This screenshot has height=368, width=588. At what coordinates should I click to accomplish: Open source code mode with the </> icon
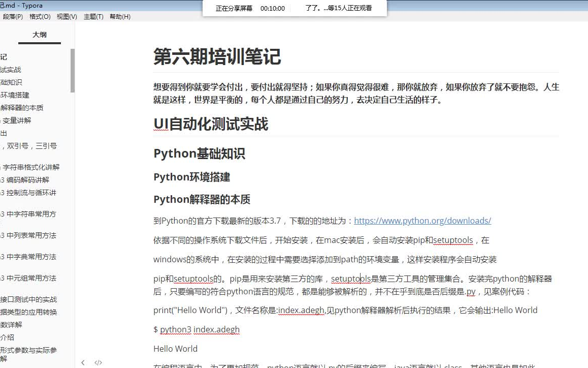97,362
